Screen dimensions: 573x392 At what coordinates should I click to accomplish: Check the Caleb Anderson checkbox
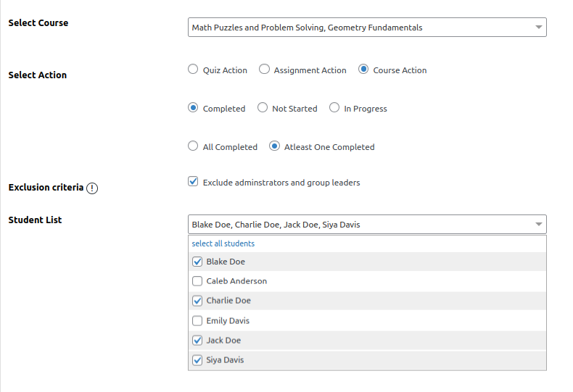197,281
